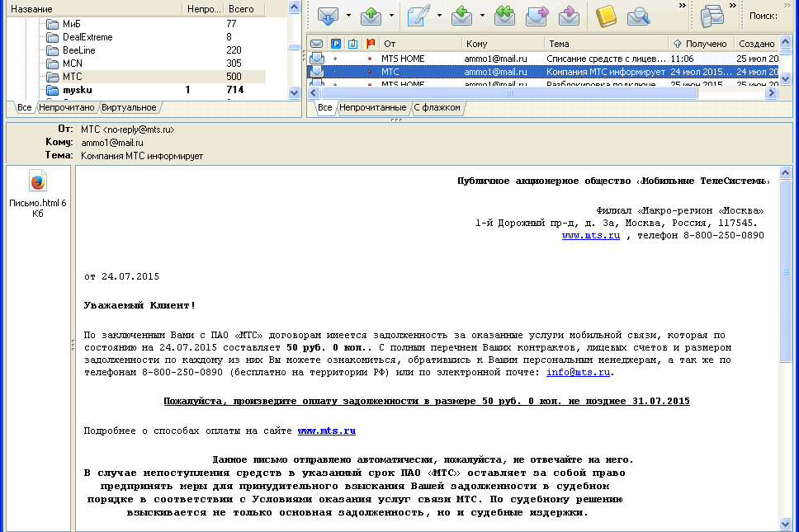This screenshot has height=532, width=799.
Task: Click the folder list scroll down arrow
Action: 294,92
